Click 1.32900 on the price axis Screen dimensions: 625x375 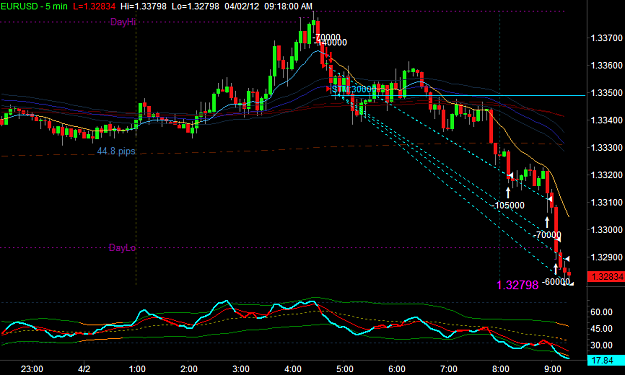606,257
